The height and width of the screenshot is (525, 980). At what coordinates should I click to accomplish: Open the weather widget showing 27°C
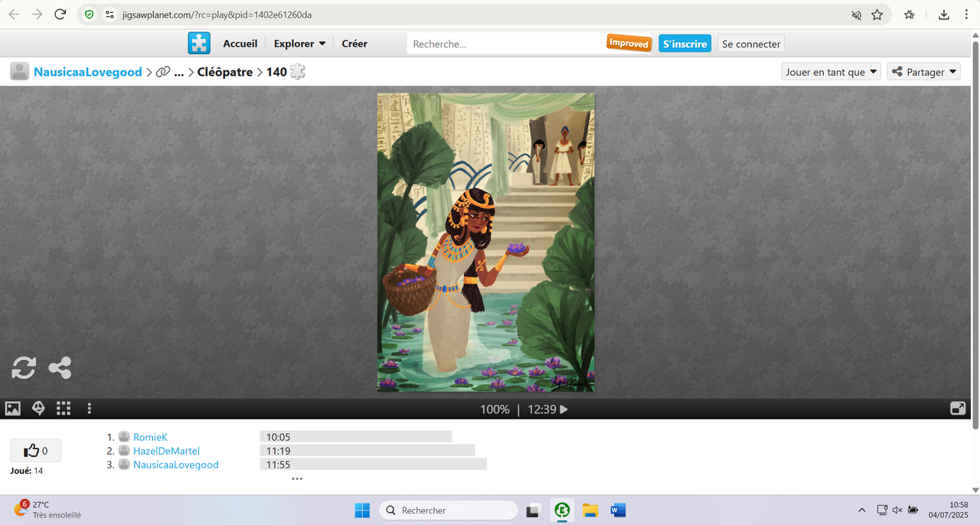click(47, 510)
